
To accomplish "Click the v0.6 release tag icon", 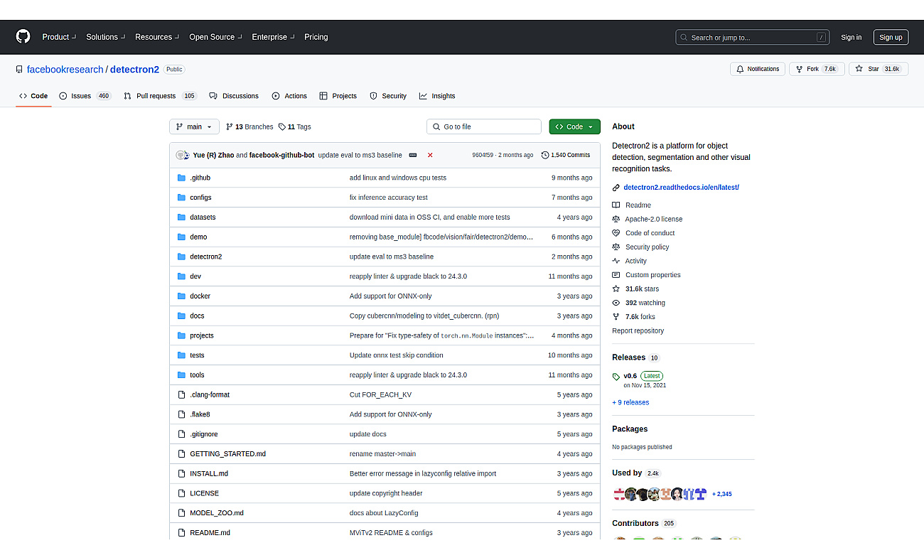I will [x=616, y=376].
